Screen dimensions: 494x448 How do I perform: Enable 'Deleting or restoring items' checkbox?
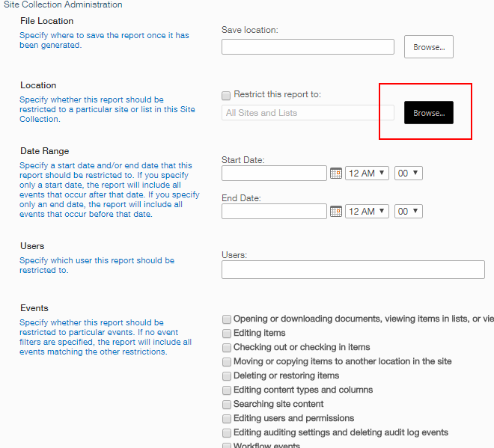point(227,376)
